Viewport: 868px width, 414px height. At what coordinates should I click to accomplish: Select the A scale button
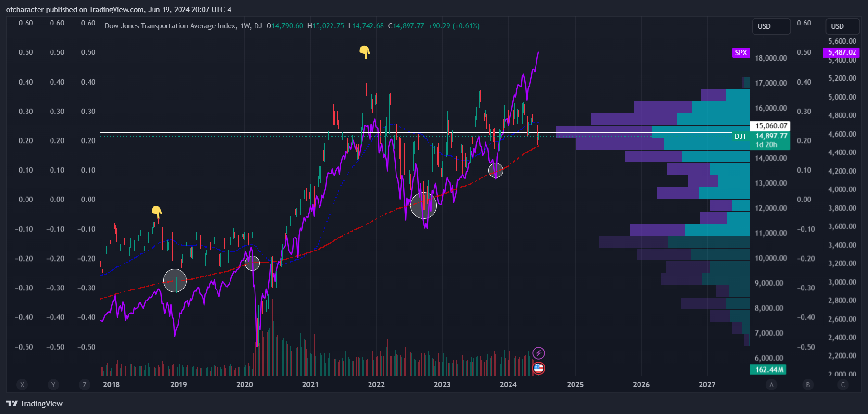(771, 385)
